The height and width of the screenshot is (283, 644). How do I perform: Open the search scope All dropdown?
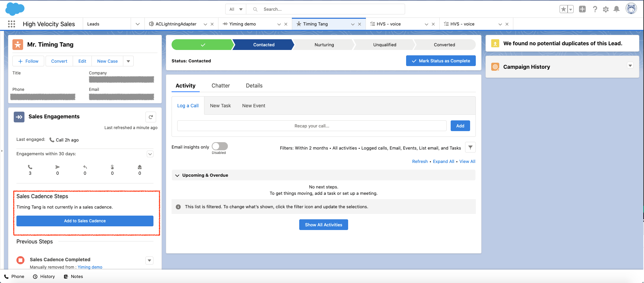[236, 9]
